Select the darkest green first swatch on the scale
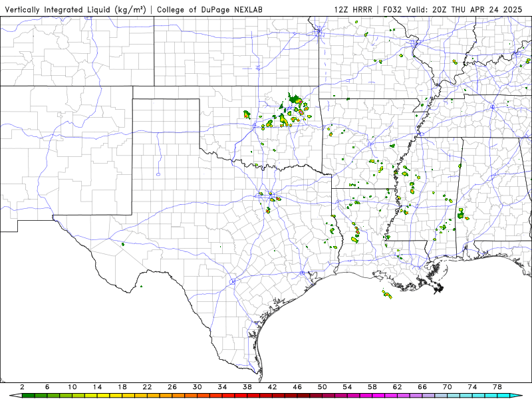This screenshot has width=532, height=399. point(28,396)
